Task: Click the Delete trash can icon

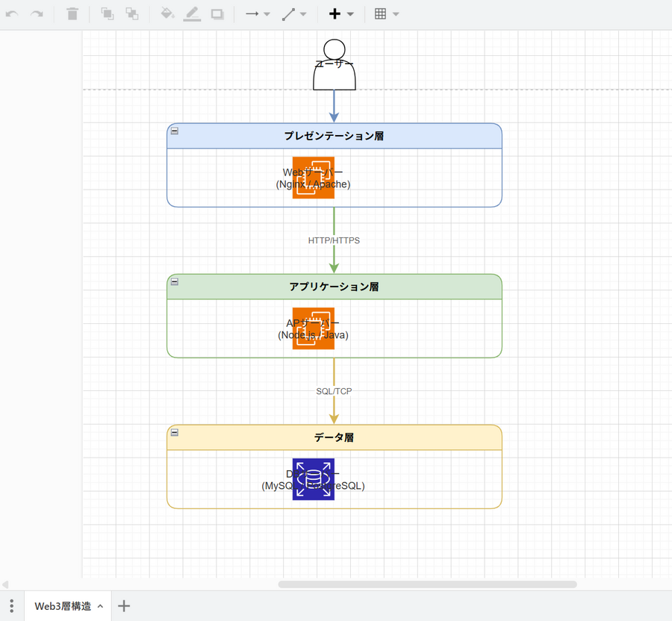Action: (x=72, y=14)
